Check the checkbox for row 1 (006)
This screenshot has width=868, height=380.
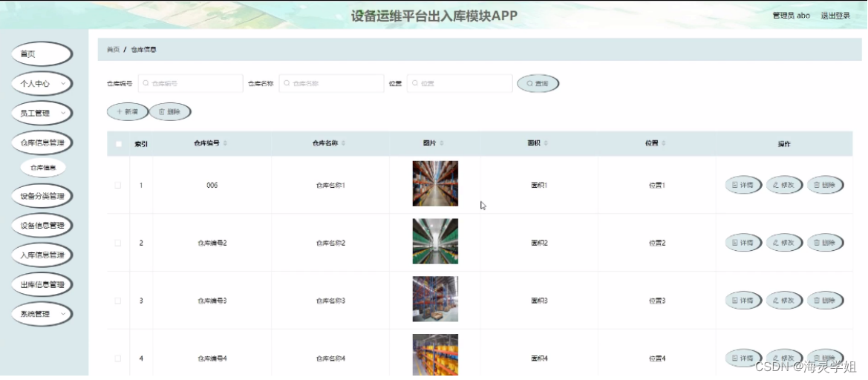tap(118, 186)
